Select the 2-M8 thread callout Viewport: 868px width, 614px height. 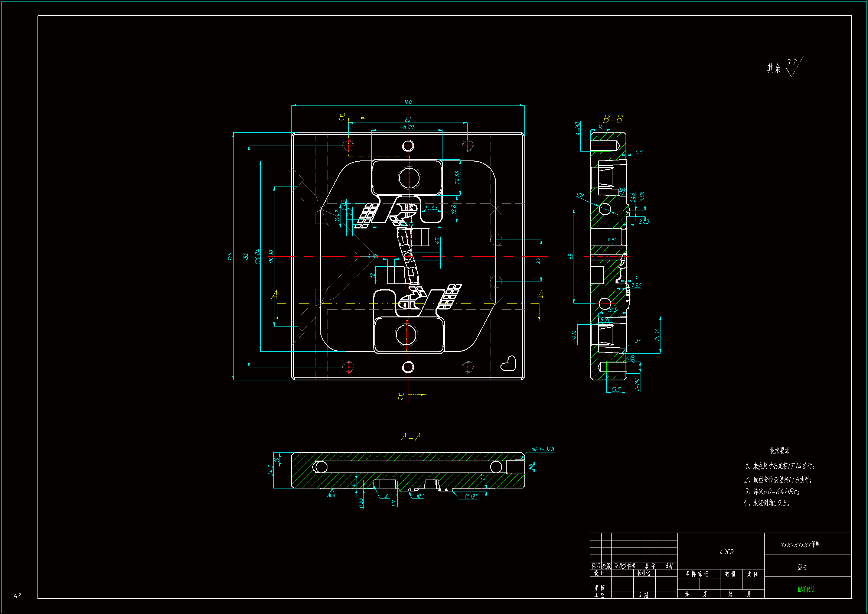[637, 384]
